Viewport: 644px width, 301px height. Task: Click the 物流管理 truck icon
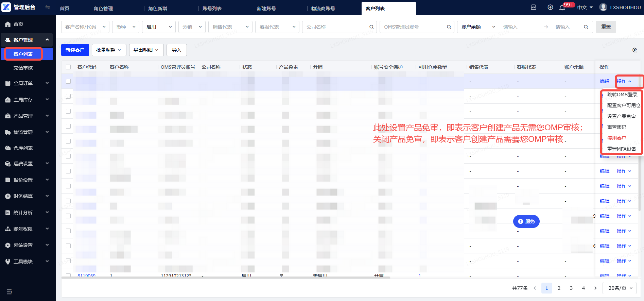point(8,132)
